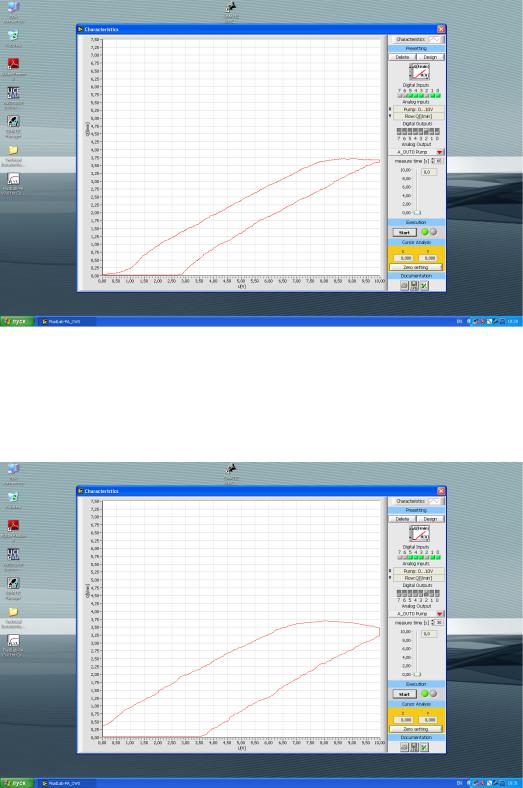Screen dimensions: 523x788
Task: Click Delete button in upper Characteristics window
Action: 402,57
